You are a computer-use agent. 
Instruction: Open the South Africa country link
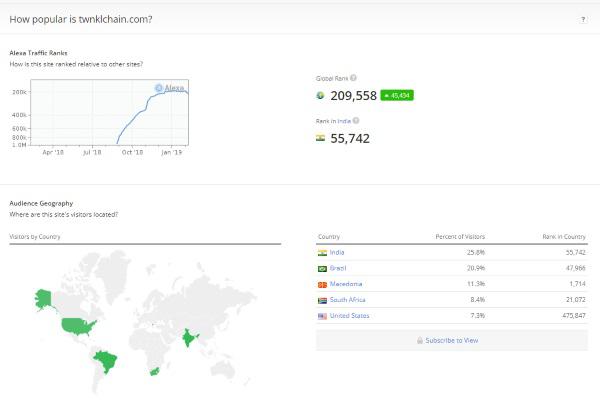coord(347,300)
